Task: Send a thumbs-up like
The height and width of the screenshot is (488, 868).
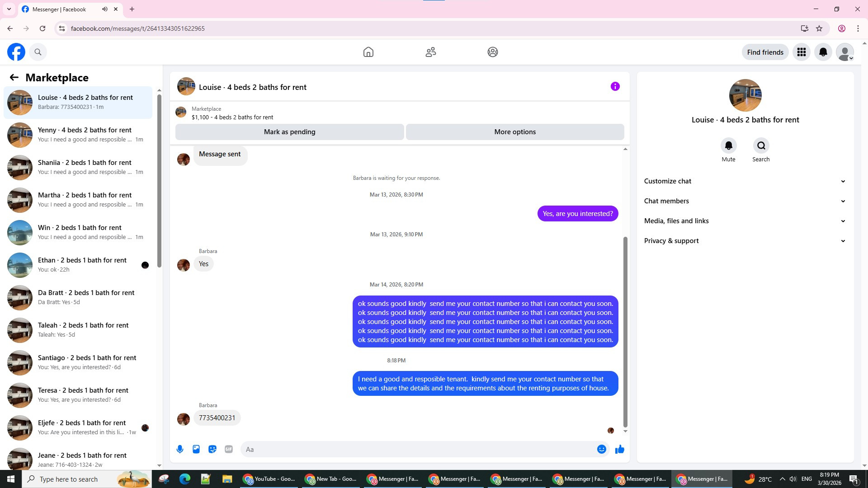Action: pyautogui.click(x=619, y=449)
